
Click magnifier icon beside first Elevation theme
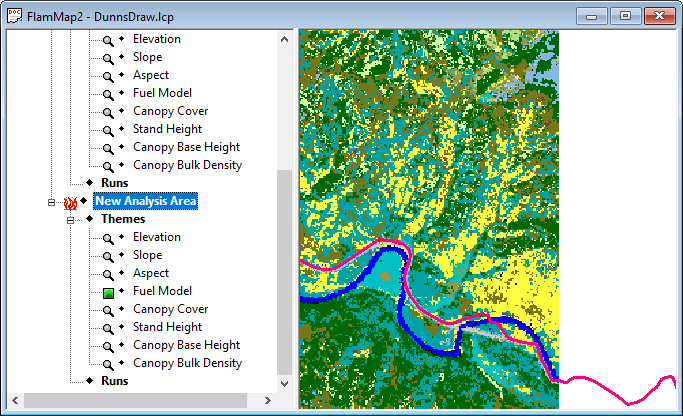pos(108,41)
